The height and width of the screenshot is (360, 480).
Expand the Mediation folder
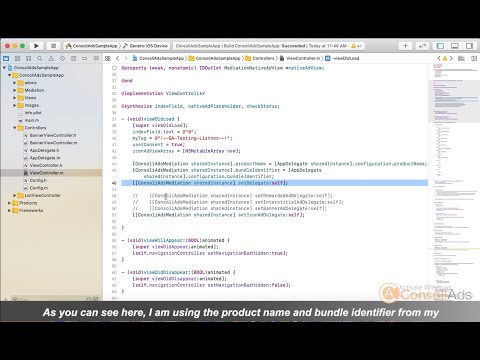click(x=14, y=90)
